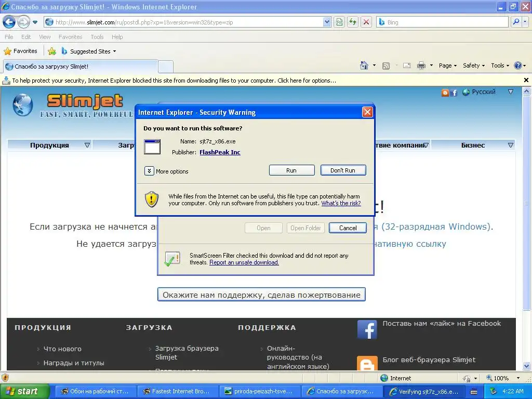This screenshot has width=532, height=399.
Task: Open the Favorites menu in menu bar
Action: point(70,37)
